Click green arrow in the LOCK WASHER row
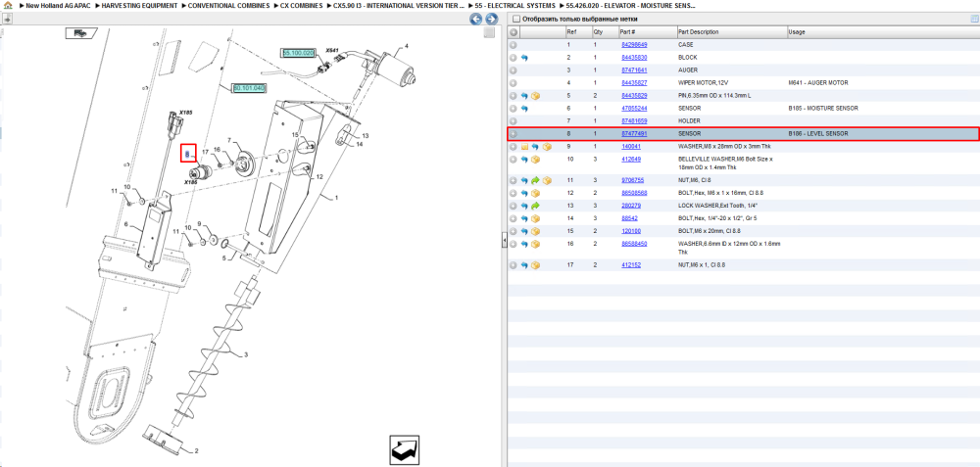The image size is (980, 467). click(536, 206)
